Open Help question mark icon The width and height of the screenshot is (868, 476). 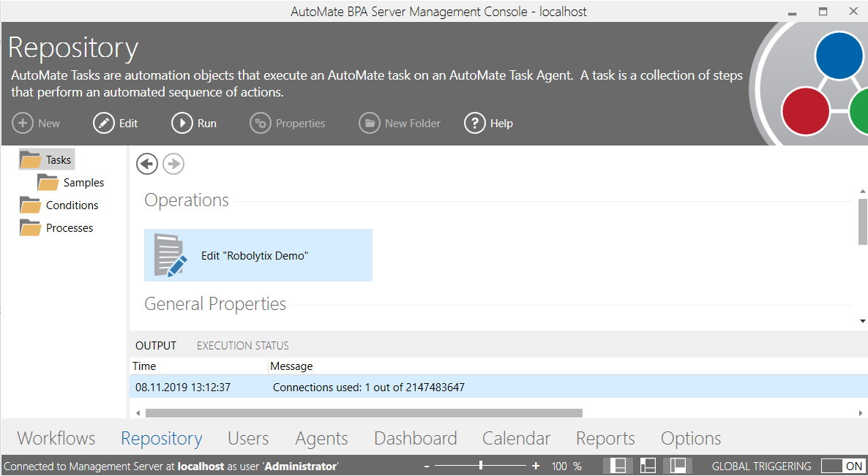[474, 123]
